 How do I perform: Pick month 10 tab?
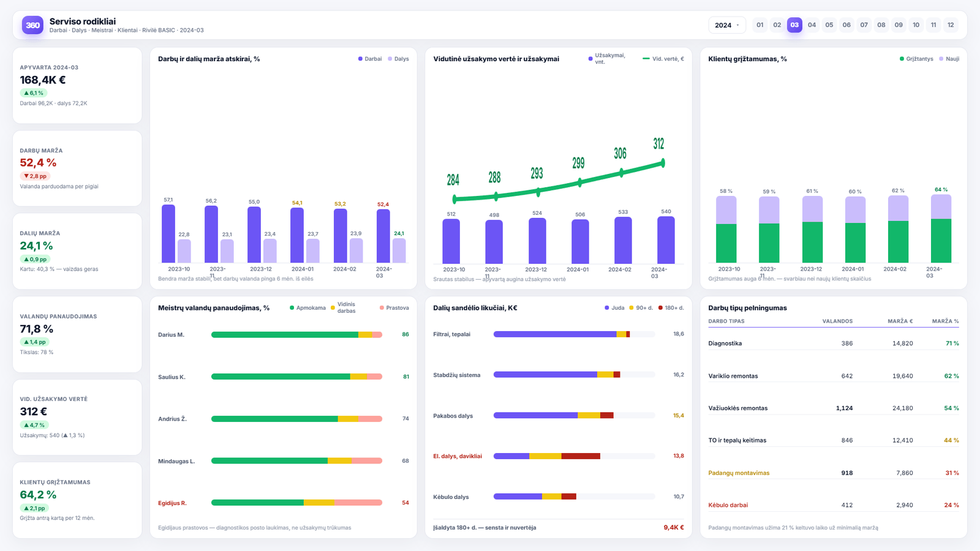click(x=916, y=25)
